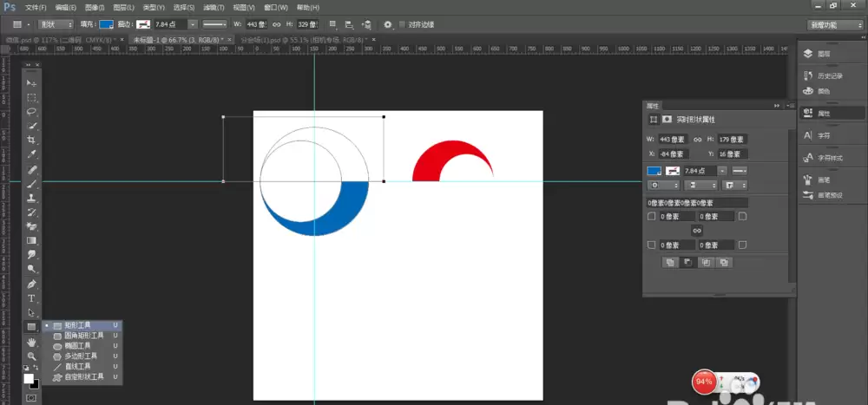Open the 窗口(W) menu
868x405 pixels.
[x=276, y=8]
